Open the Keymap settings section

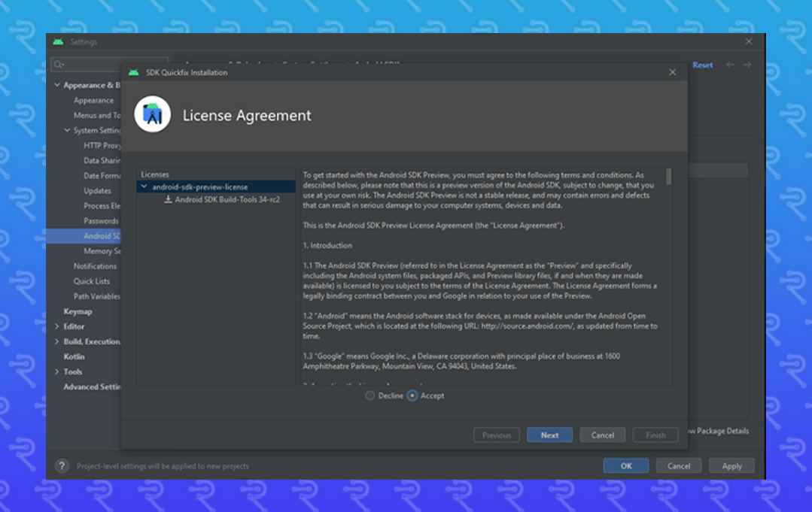click(x=78, y=311)
